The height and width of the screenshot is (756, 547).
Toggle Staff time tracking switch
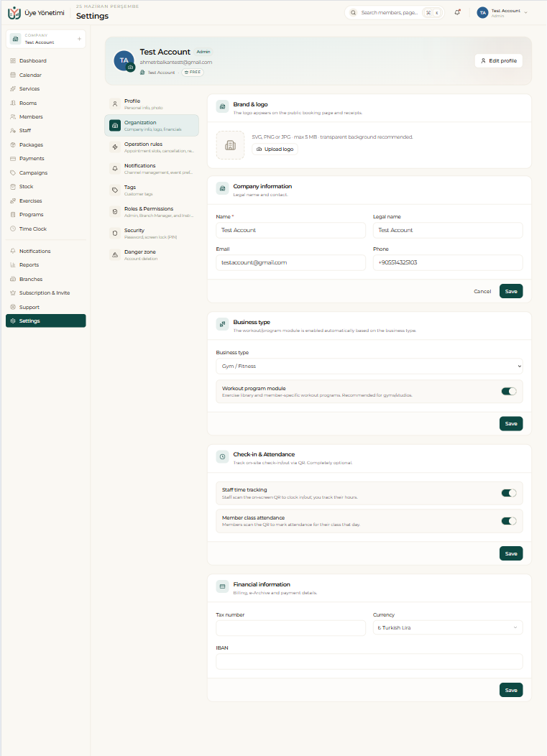tap(509, 493)
